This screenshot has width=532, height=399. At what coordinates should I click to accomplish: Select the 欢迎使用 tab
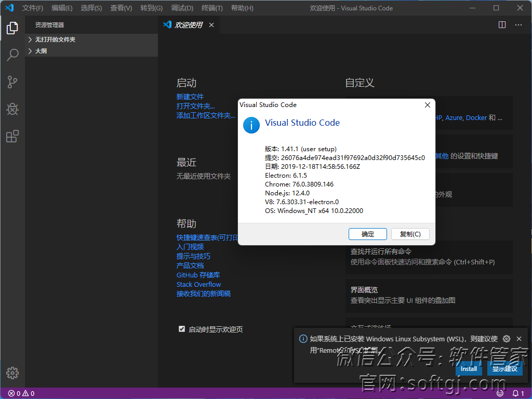(189, 25)
